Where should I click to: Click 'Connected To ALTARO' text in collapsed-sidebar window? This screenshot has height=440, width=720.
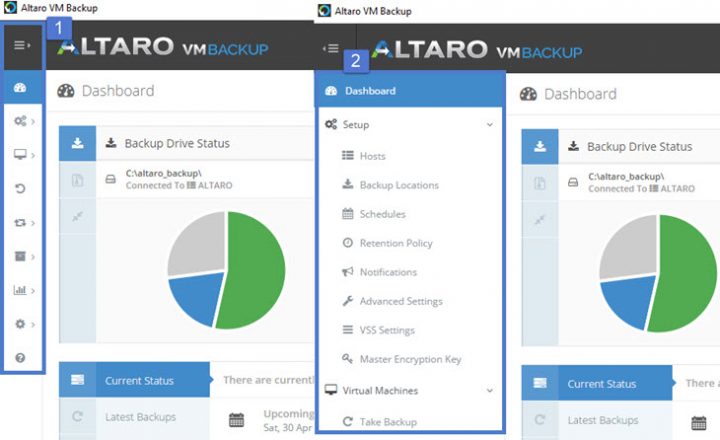coord(179,185)
